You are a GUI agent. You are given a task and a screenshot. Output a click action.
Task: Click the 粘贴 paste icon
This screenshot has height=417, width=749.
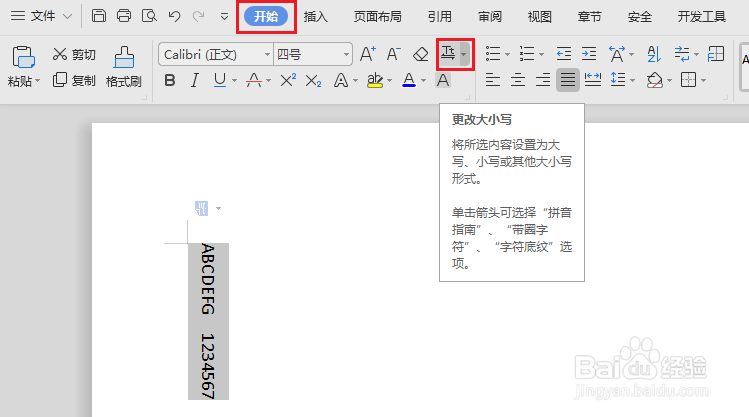[23, 57]
